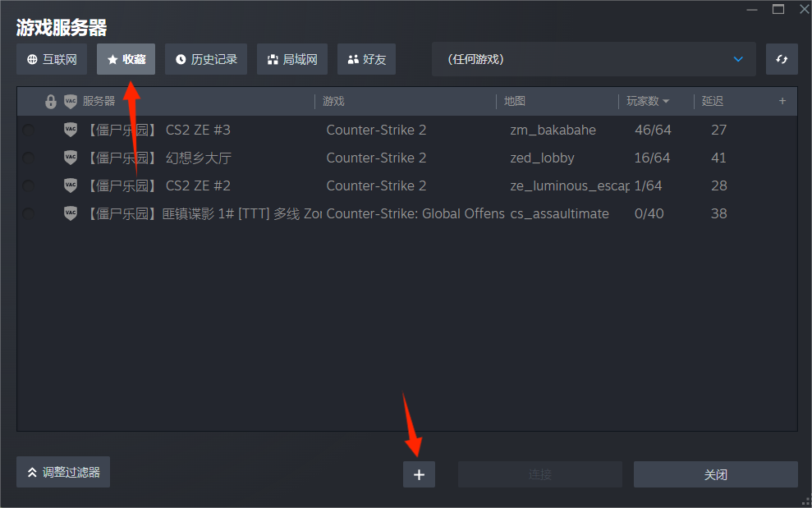The width and height of the screenshot is (812, 508).
Task: Click VAC icon on CS2 ZE #3 row
Action: [x=70, y=130]
